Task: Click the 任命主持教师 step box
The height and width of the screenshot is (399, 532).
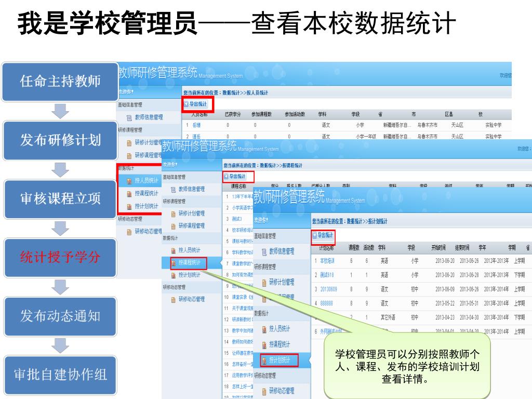Action: coord(60,82)
